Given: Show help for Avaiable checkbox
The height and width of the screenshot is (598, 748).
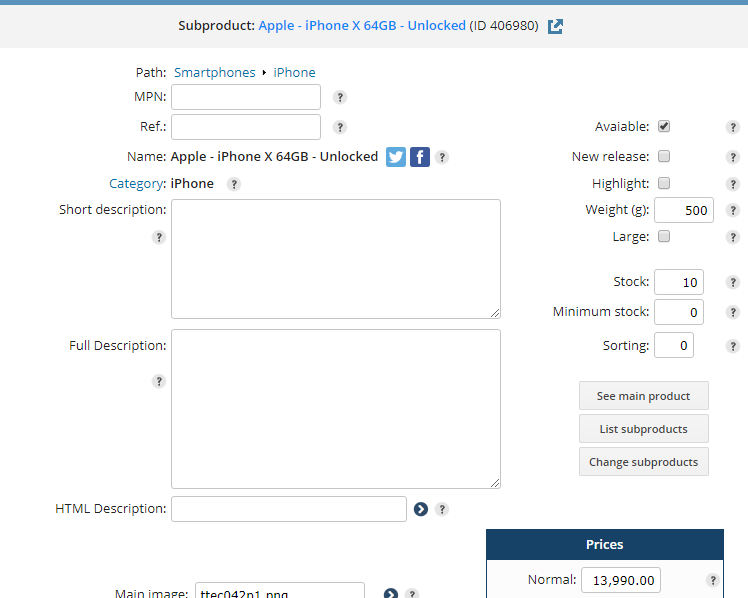Looking at the screenshot, I should [x=733, y=127].
